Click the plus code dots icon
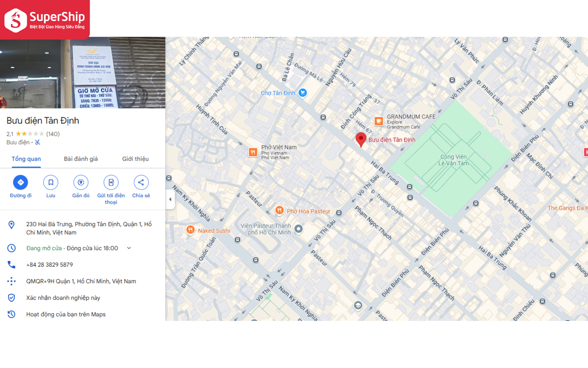588x368 pixels. click(x=12, y=281)
